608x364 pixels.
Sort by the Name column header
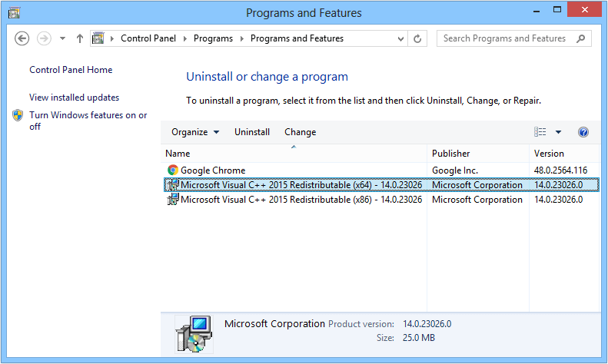294,154
